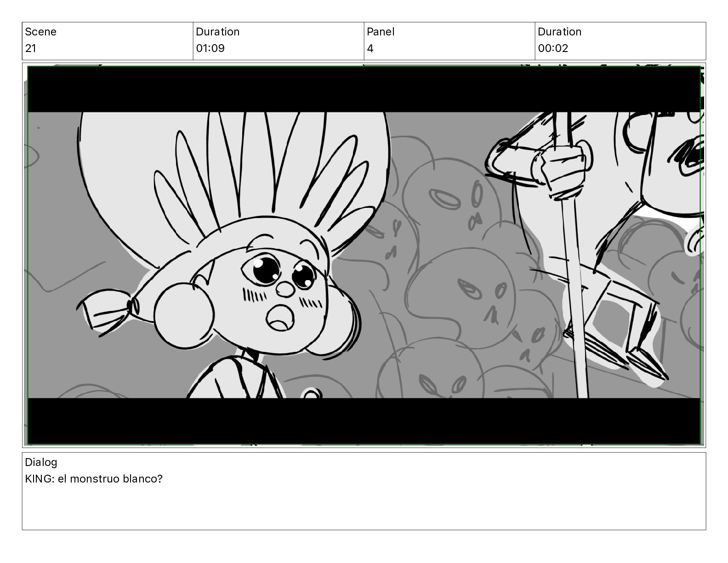Select the scene duration value 01:09

210,48
